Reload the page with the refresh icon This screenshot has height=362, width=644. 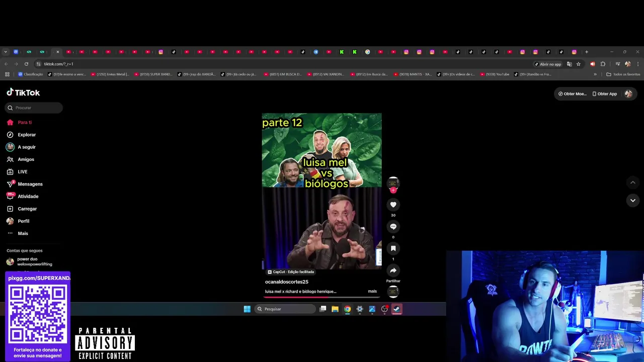[26, 64]
